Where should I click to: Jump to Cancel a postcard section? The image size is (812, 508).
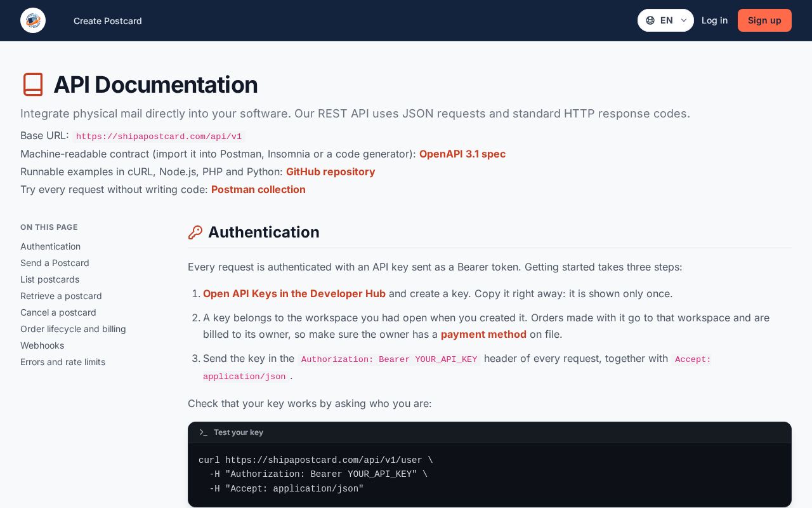point(58,312)
